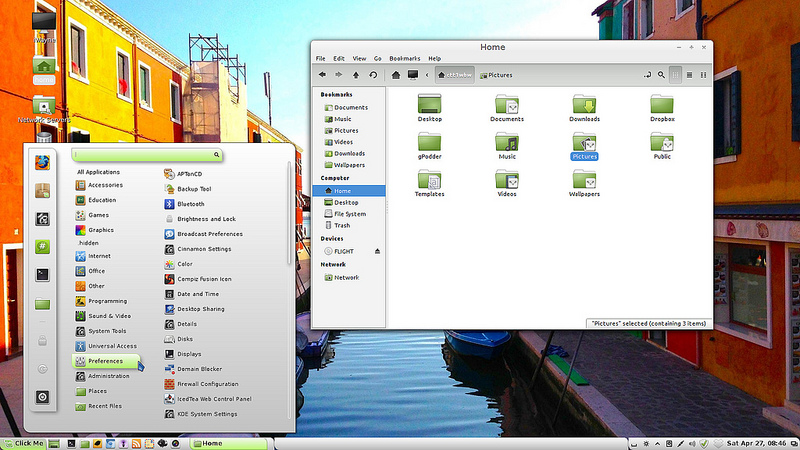800x450 pixels.
Task: Open the Terminal favorite in the menu
Action: [43, 274]
